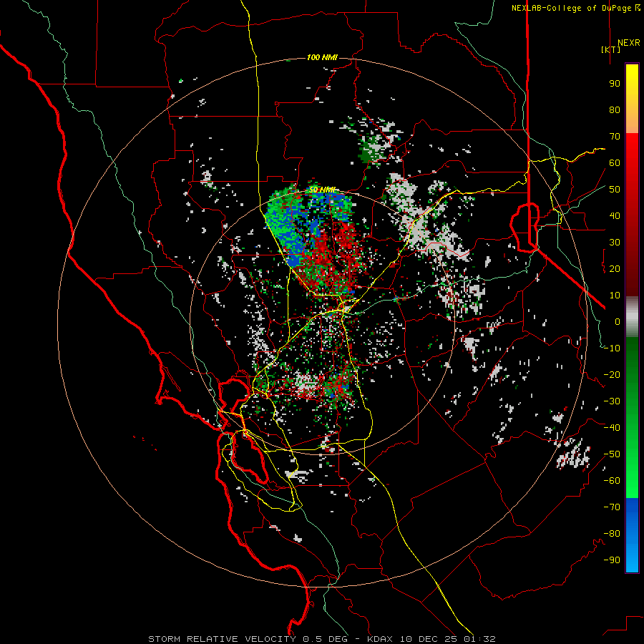Click the 50 NMI range ring label
The image size is (644, 644).
click(x=323, y=190)
